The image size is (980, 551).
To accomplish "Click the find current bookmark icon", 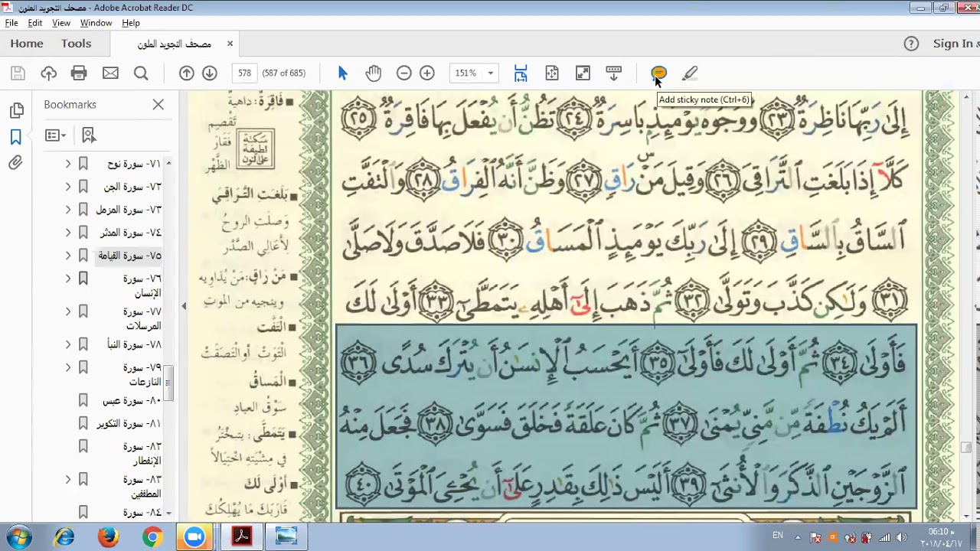I will coord(89,135).
